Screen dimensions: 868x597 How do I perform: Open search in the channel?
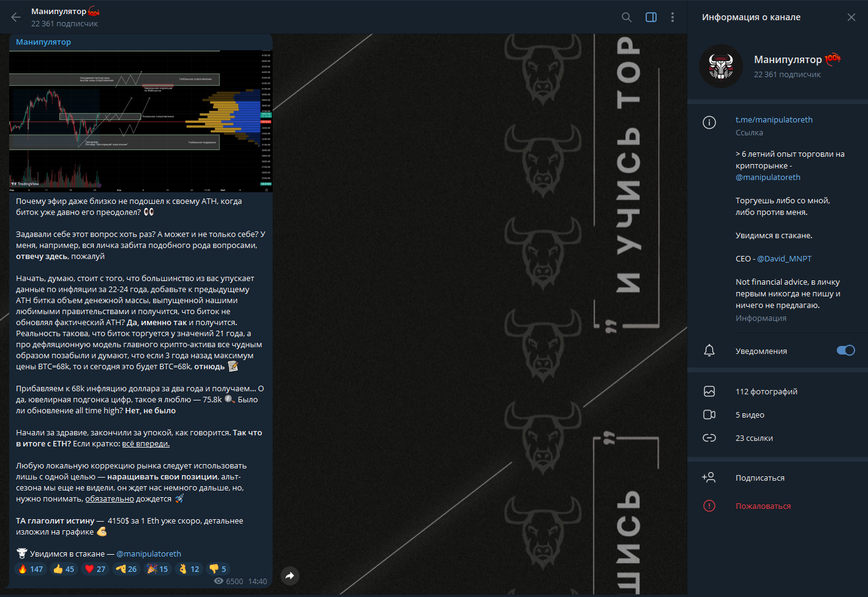pyautogui.click(x=627, y=17)
